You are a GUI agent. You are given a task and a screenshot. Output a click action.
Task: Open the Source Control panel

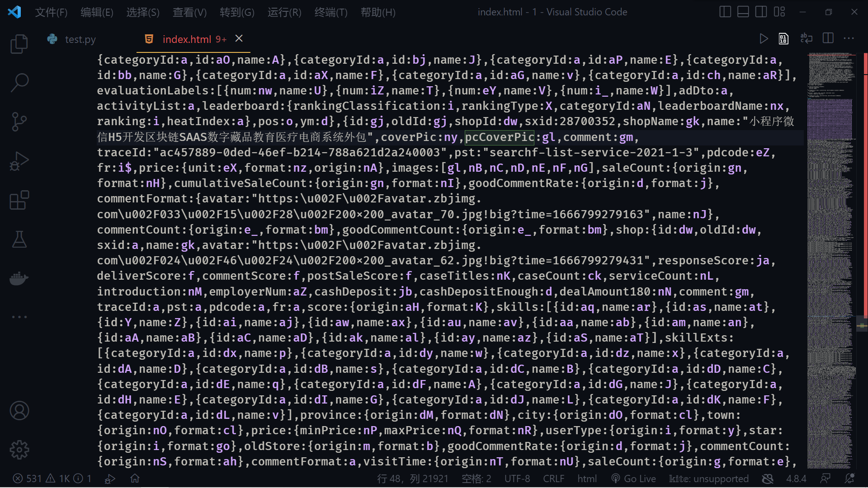tap(19, 122)
